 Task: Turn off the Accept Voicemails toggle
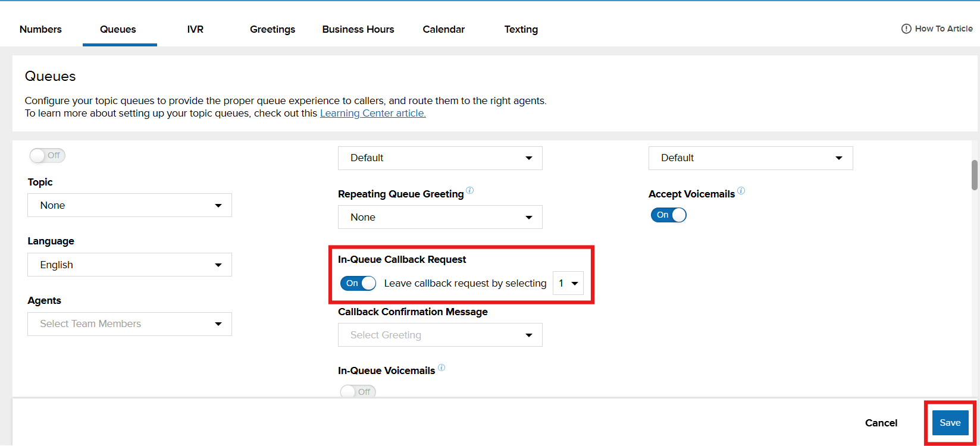pos(669,215)
